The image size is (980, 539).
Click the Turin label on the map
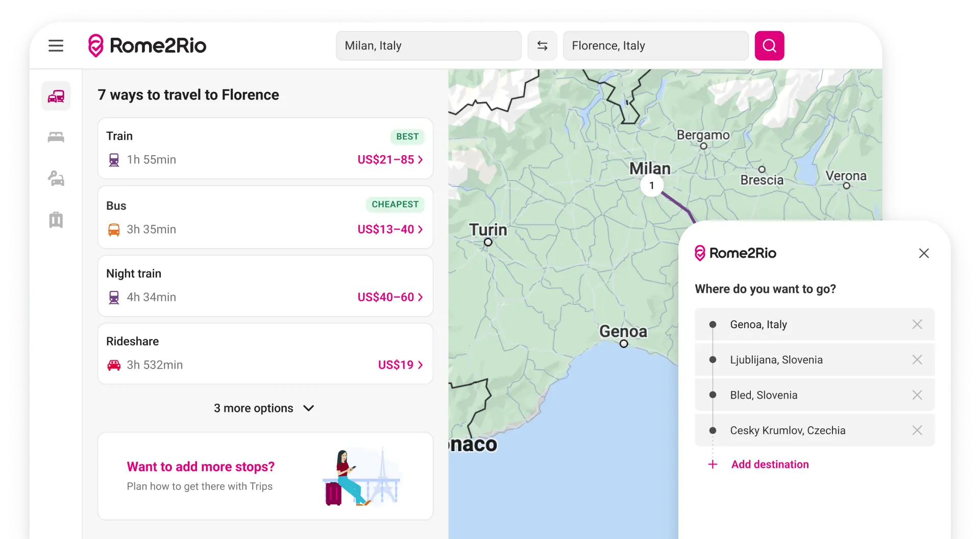(488, 229)
